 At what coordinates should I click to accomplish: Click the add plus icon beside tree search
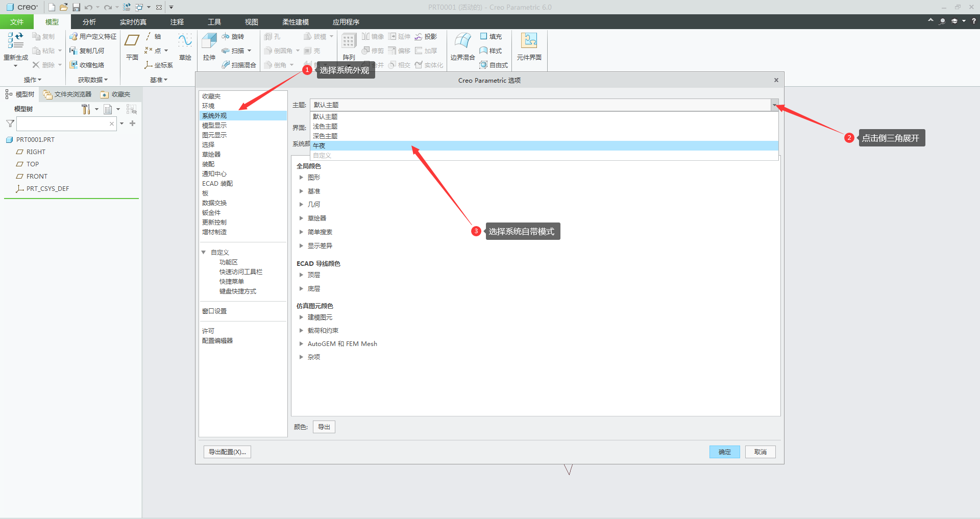(133, 123)
